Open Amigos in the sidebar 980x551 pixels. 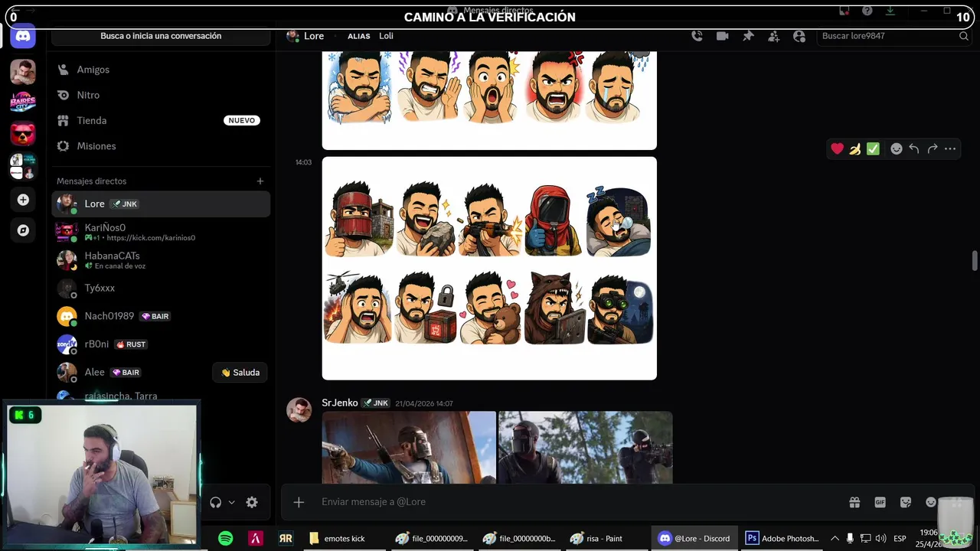(x=161, y=70)
